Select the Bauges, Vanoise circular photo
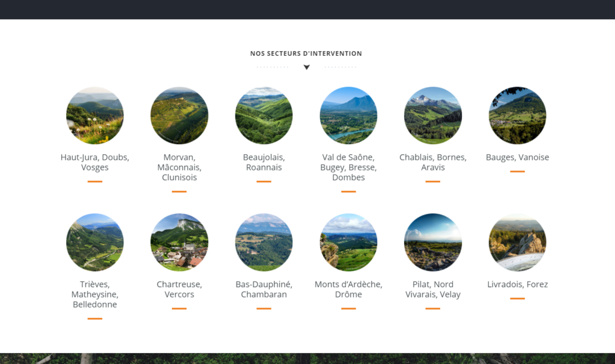 click(x=517, y=115)
